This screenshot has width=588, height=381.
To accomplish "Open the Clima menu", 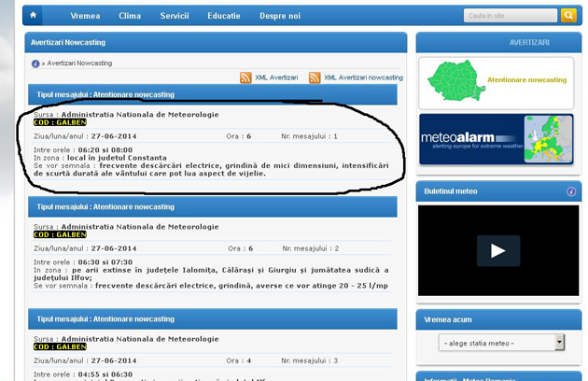I will click(x=130, y=17).
